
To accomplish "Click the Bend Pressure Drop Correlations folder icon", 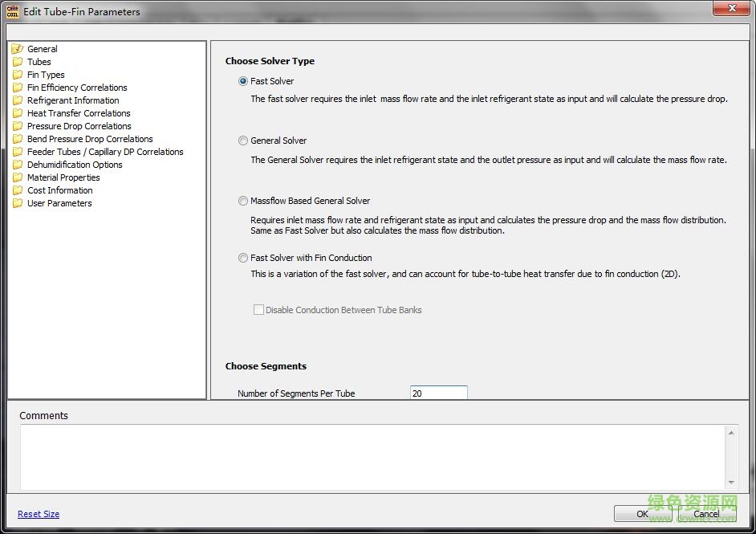I will coord(18,139).
